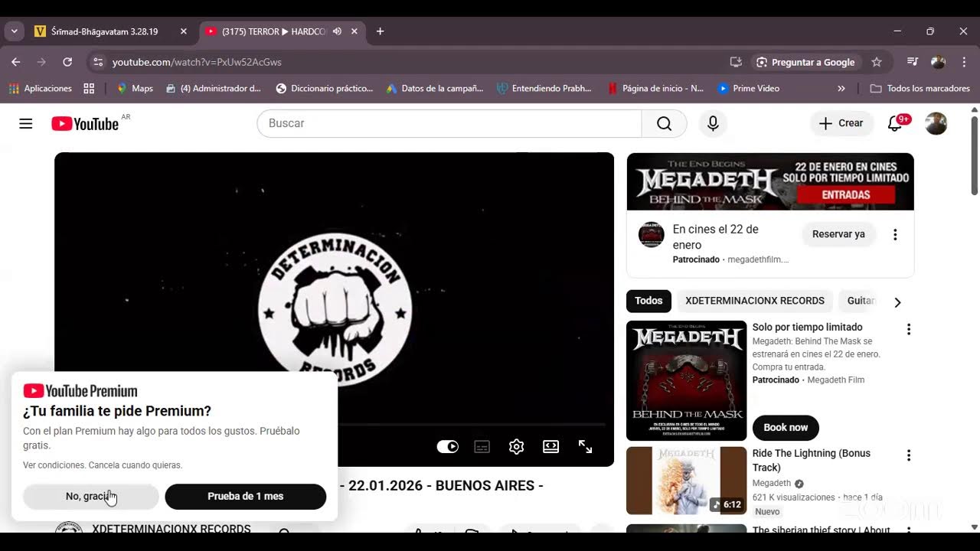
Task: Close the Śrīmad-Bhāgavatam tab
Action: pyautogui.click(x=183, y=31)
